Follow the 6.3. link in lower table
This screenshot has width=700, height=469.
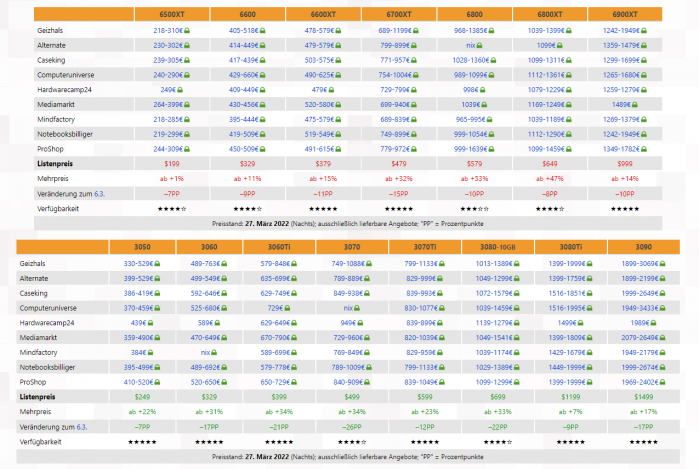82,427
